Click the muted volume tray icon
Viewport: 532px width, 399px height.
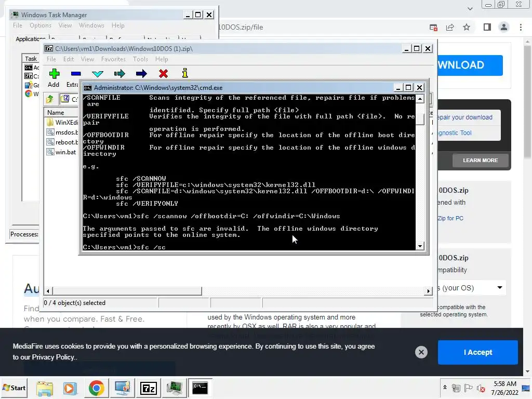[x=481, y=388]
